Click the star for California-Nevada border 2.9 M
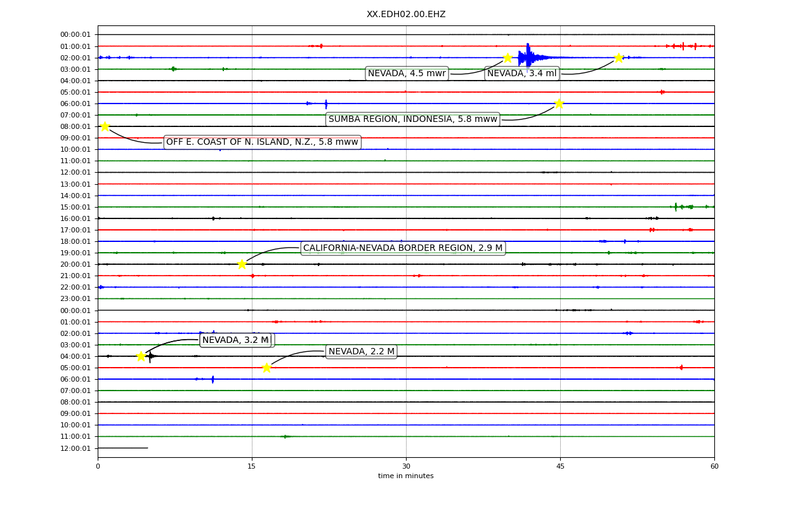Screen dimensions: 812x508 click(242, 264)
